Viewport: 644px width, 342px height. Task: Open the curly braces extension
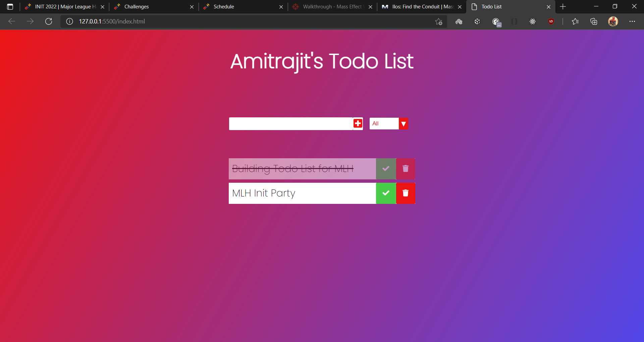coord(514,21)
